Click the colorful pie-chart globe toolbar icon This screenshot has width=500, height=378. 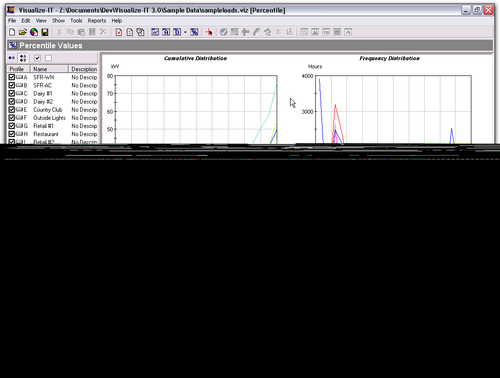click(34, 32)
